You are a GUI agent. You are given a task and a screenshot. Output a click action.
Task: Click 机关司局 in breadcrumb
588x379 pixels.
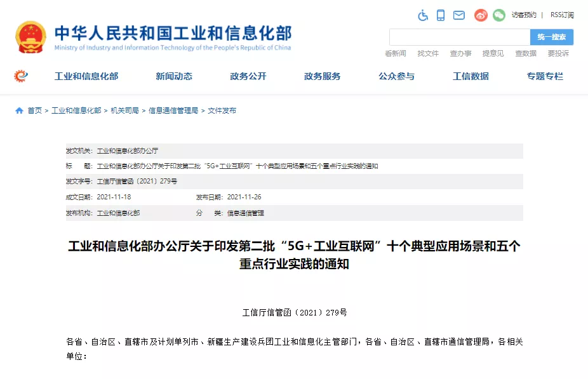pos(125,110)
